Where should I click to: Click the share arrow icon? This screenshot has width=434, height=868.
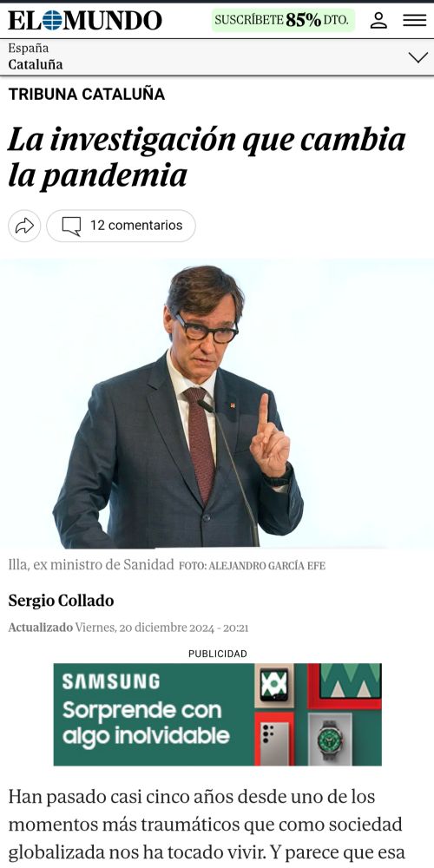point(24,226)
